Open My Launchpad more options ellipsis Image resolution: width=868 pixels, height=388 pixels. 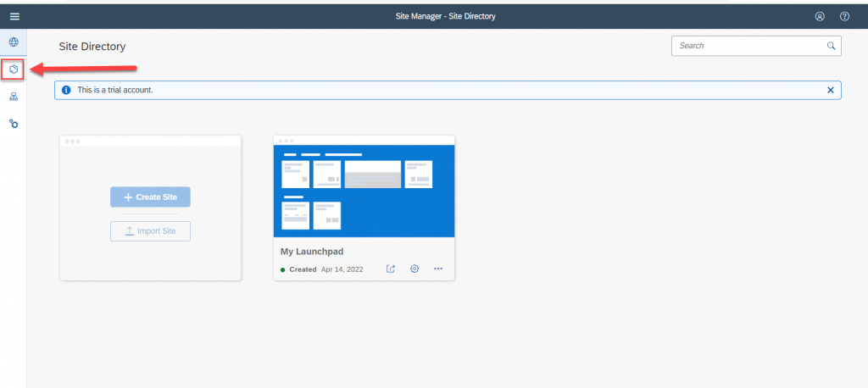click(x=438, y=269)
